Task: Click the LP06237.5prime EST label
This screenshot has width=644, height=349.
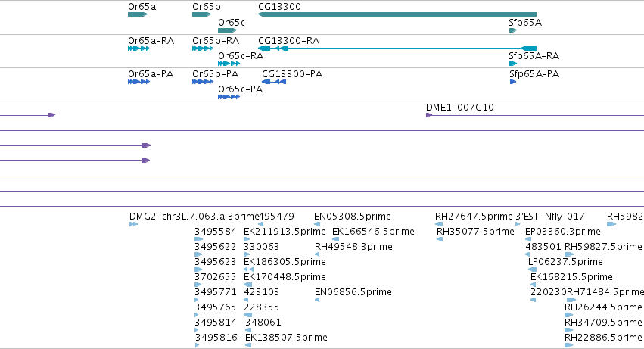Action: (x=565, y=261)
